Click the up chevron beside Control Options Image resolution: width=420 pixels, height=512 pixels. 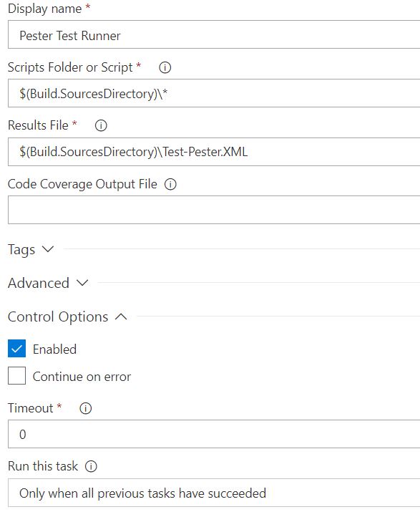[x=121, y=317]
